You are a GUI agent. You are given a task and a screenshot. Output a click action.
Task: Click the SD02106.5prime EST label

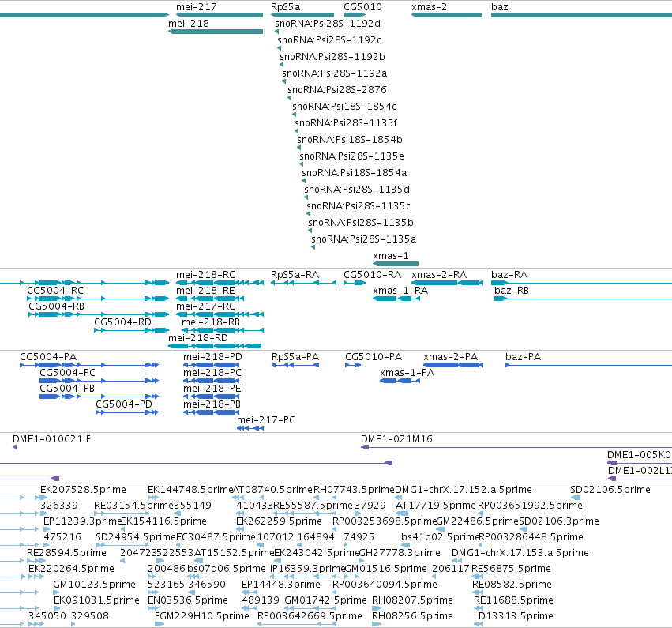point(610,490)
